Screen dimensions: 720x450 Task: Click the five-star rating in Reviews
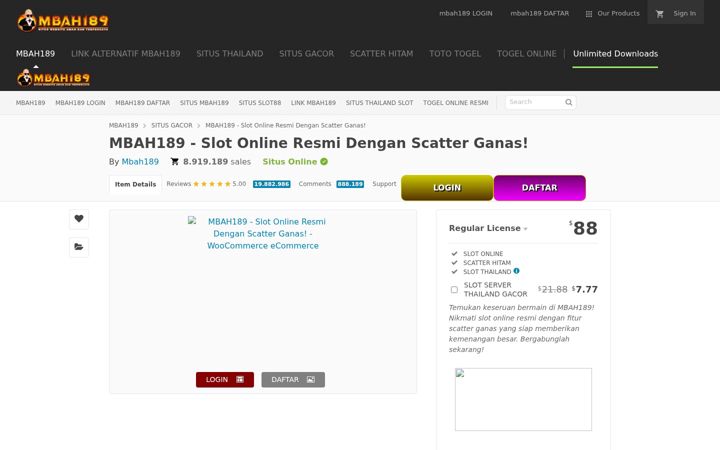pos(212,184)
